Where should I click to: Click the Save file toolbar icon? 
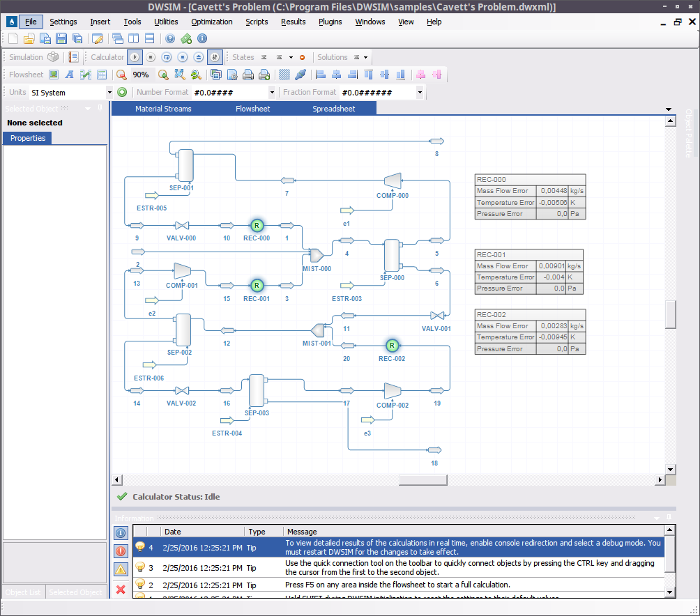[61, 38]
